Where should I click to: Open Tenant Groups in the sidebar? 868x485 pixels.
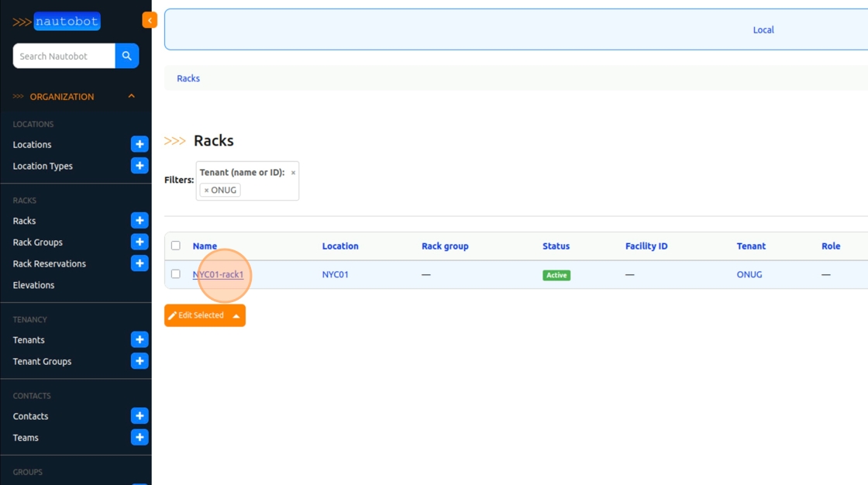42,362
